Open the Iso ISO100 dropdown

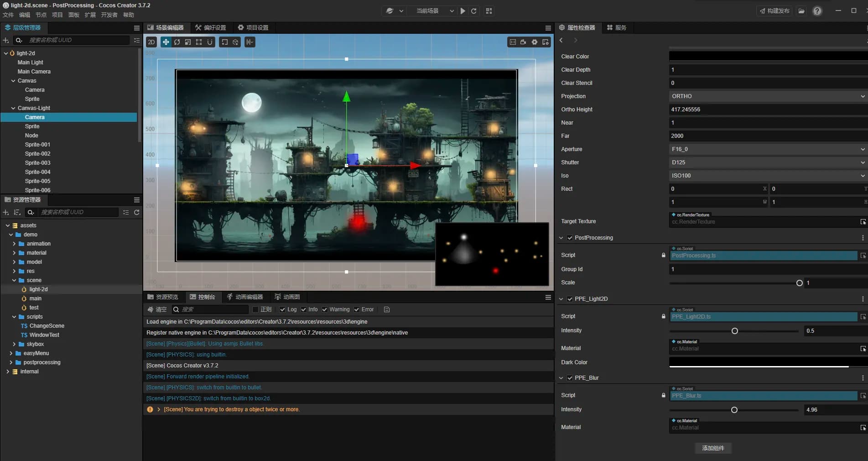tap(768, 176)
